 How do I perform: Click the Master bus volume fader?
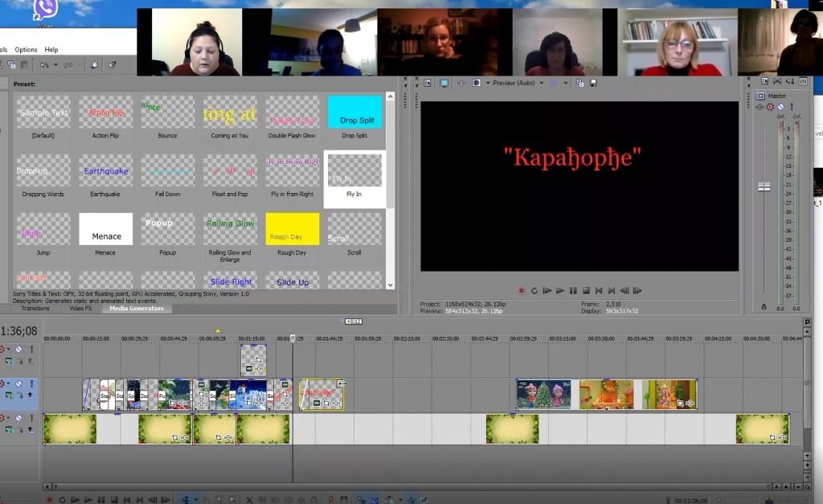pyautogui.click(x=764, y=186)
